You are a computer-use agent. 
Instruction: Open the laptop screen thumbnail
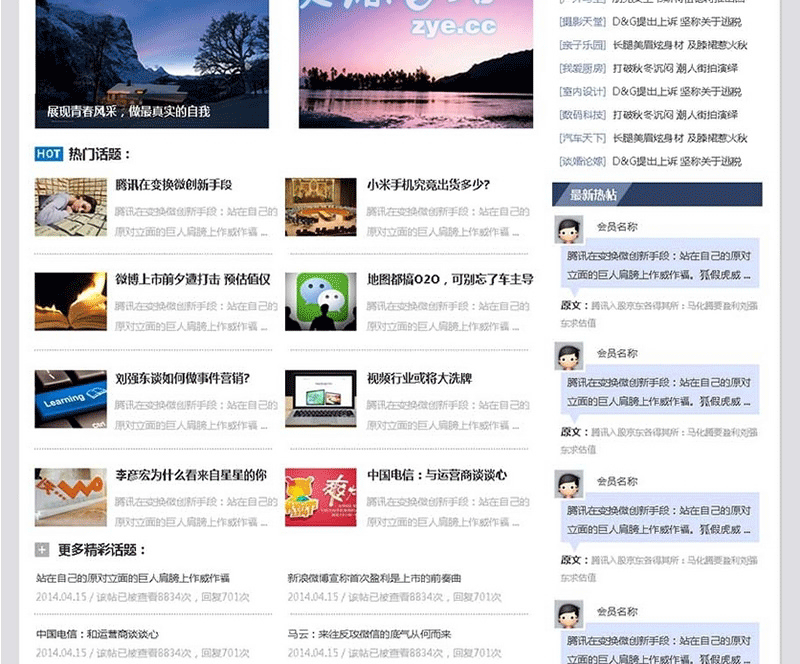click(321, 399)
